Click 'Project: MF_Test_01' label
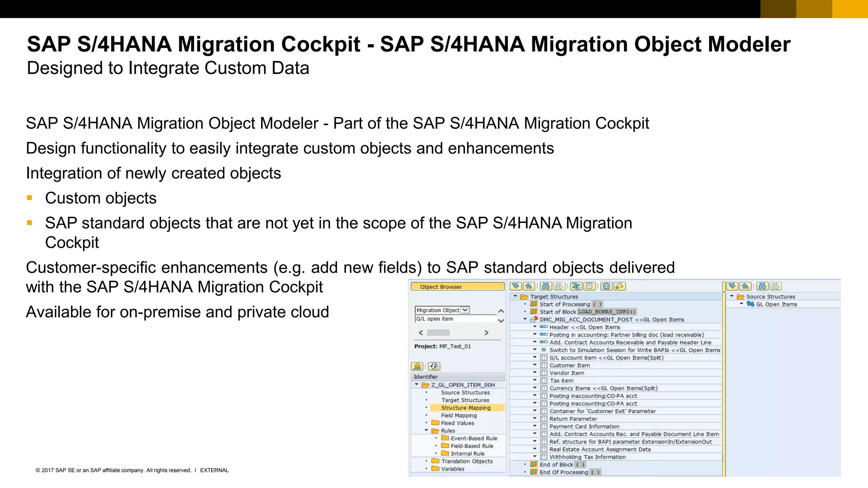 click(442, 346)
